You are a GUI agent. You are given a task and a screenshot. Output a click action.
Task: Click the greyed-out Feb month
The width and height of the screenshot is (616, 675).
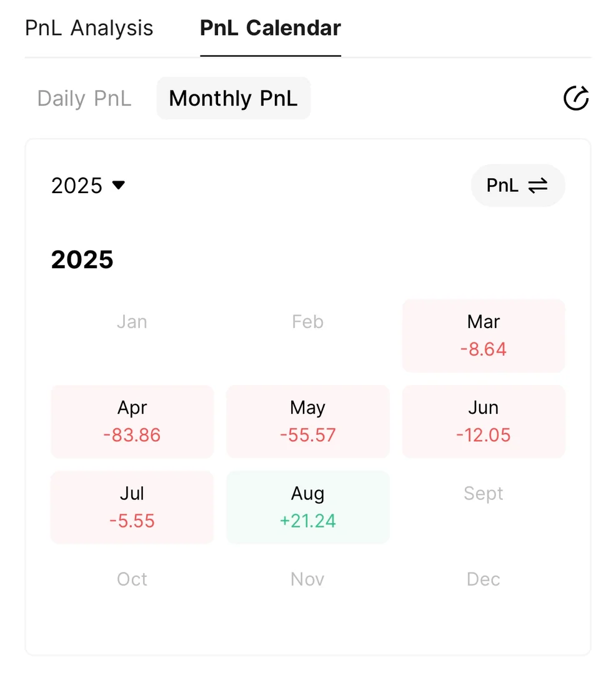pos(307,322)
